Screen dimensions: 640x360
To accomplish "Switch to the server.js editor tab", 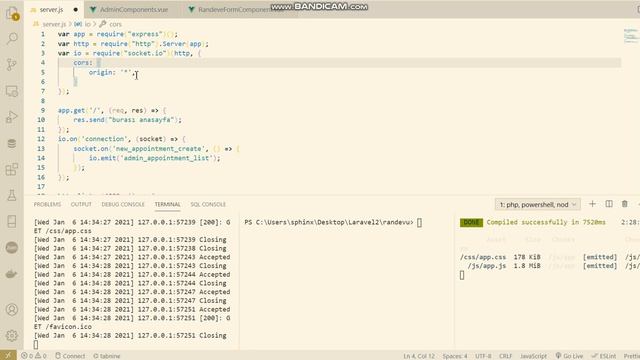I will (x=51, y=9).
